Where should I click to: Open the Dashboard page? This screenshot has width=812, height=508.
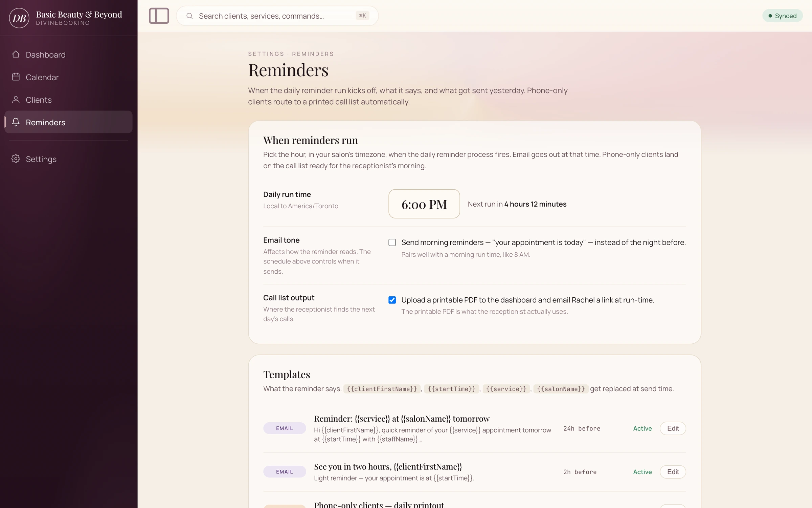pos(68,55)
